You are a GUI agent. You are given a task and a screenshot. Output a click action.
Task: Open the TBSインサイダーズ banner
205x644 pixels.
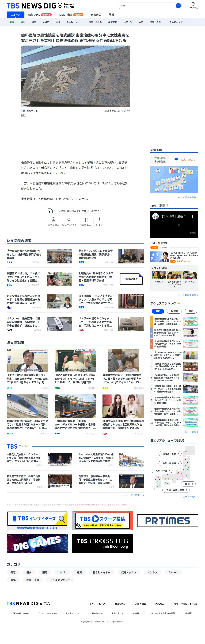pyautogui.click(x=37, y=521)
